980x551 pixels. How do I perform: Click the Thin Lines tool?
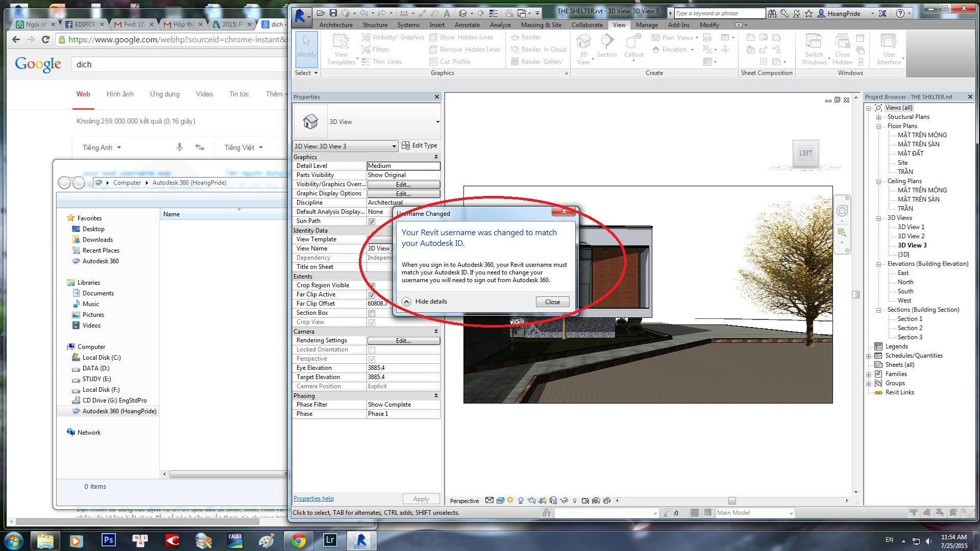click(382, 62)
